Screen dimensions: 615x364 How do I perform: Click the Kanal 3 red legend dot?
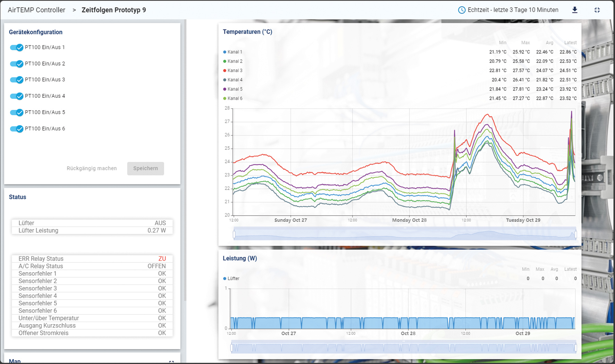[x=225, y=71]
